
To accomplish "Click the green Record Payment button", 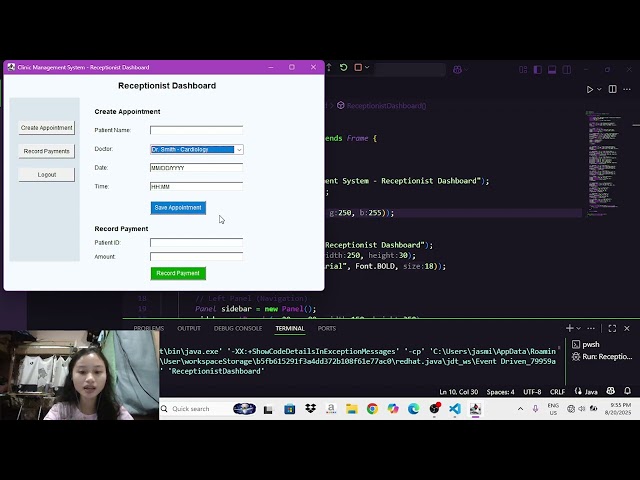I will 178,273.
